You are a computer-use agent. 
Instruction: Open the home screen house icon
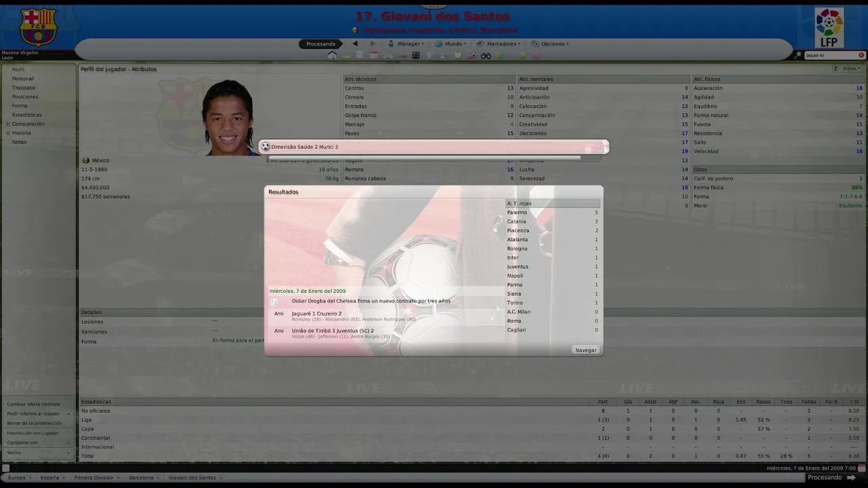click(332, 56)
